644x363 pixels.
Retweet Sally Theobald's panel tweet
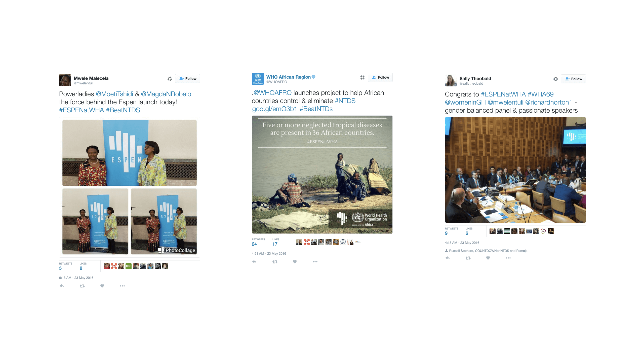click(x=468, y=258)
